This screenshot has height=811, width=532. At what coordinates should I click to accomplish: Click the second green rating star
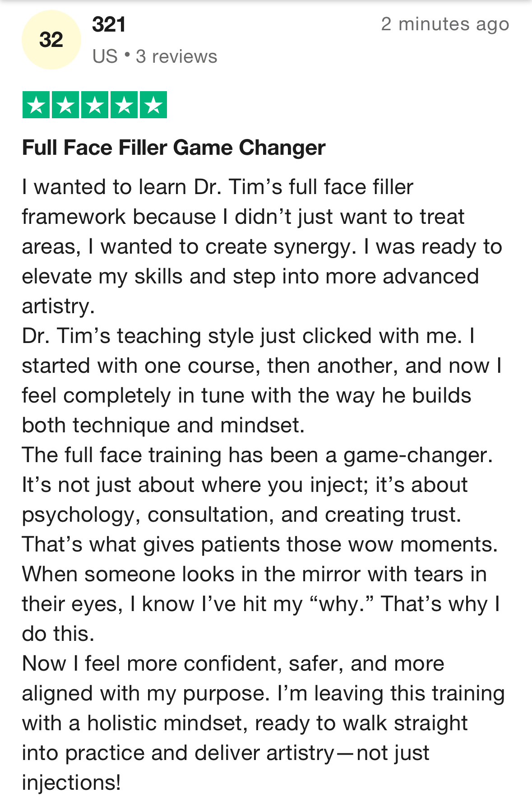[65, 105]
